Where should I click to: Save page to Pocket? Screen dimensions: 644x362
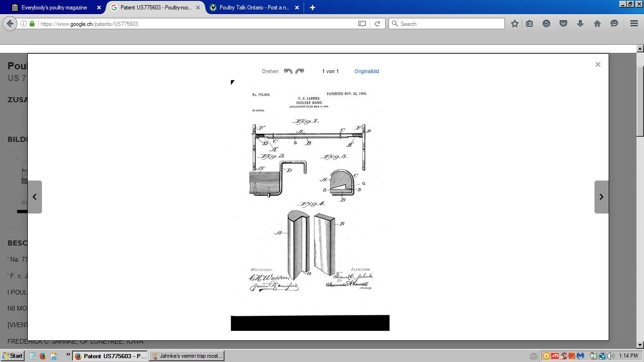(563, 24)
